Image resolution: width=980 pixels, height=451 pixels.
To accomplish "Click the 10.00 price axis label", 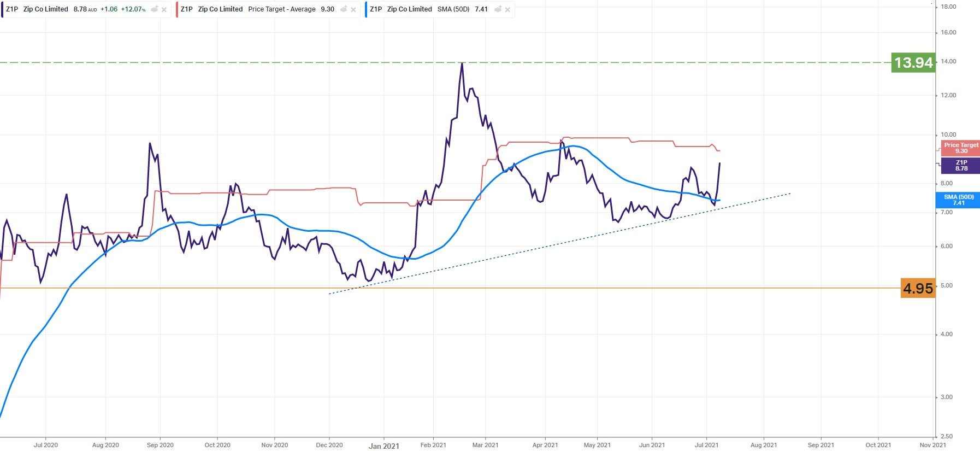I will coord(948,134).
